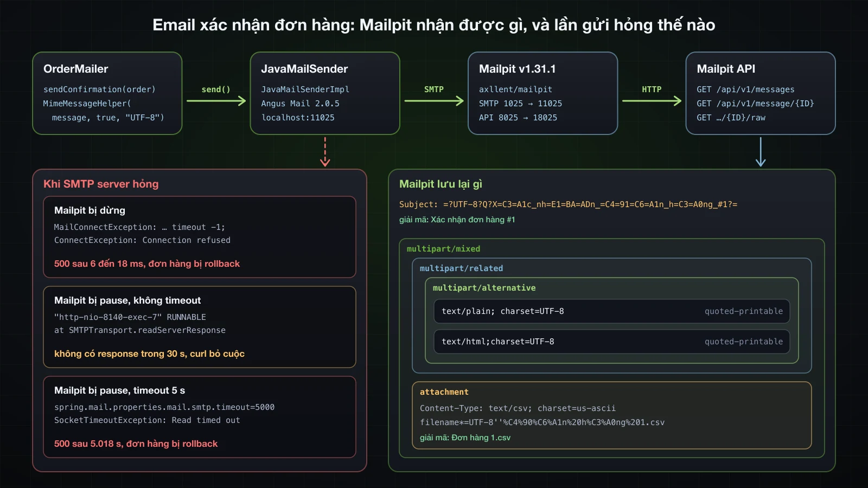Click the GET …/{ID}/raw endpoint
The width and height of the screenshot is (868, 488).
point(731,118)
